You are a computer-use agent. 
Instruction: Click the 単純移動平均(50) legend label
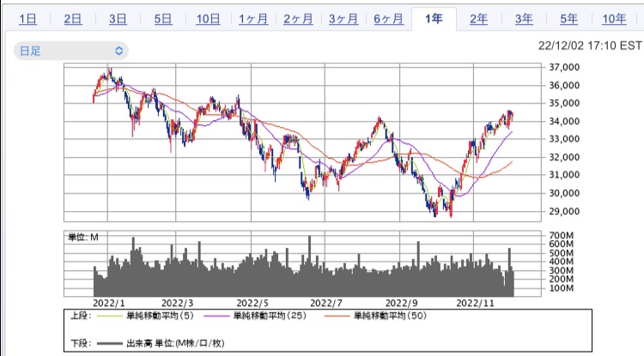[390, 316]
